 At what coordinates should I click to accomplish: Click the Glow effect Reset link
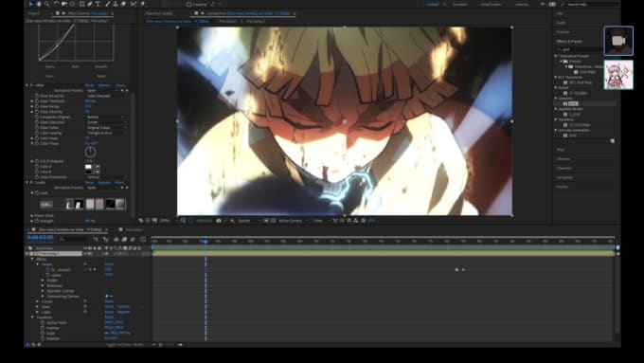tap(89, 85)
